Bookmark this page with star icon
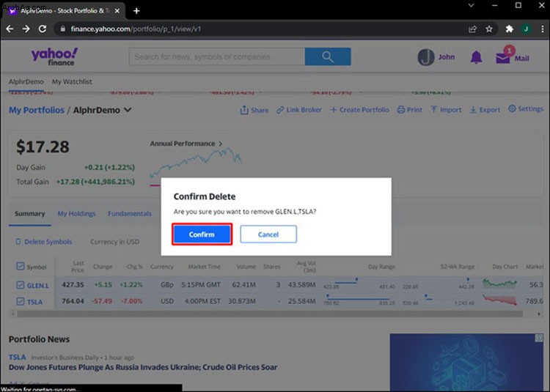 click(x=489, y=29)
